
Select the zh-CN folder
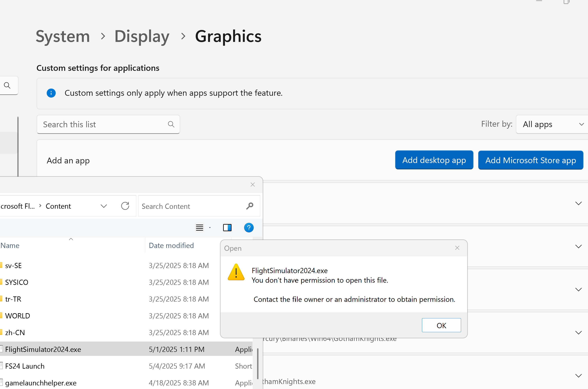(15, 332)
